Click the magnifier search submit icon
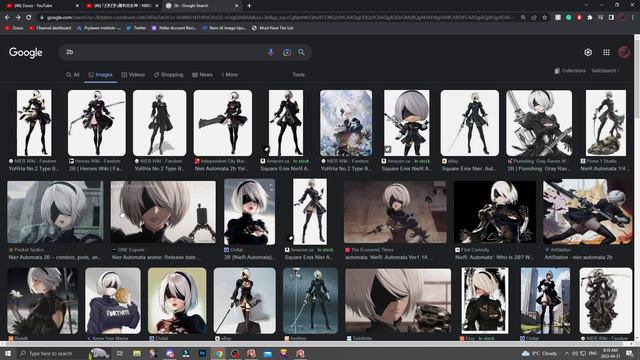This screenshot has height=360, width=640. 301,52
